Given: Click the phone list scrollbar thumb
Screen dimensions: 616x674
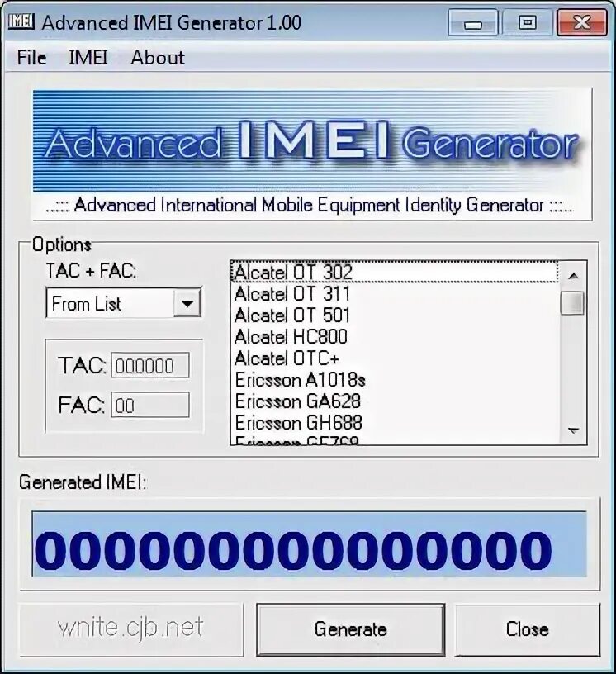Looking at the screenshot, I should tap(572, 303).
